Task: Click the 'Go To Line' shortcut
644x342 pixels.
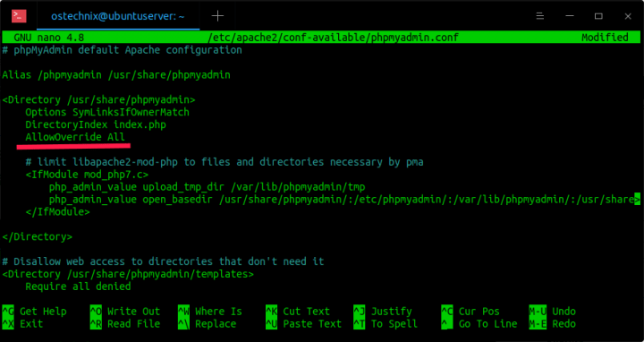Action: point(479,324)
